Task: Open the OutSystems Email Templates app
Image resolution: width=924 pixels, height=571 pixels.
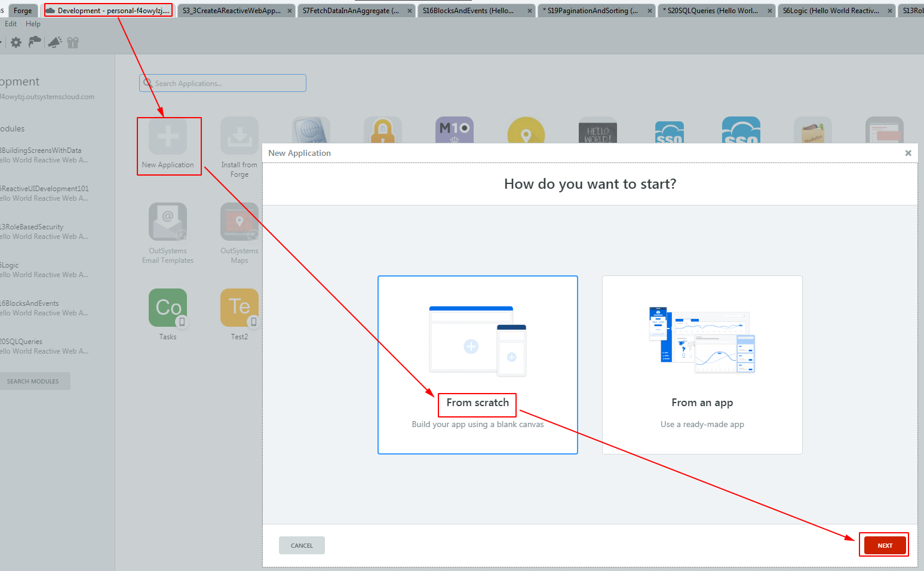Action: click(x=167, y=222)
